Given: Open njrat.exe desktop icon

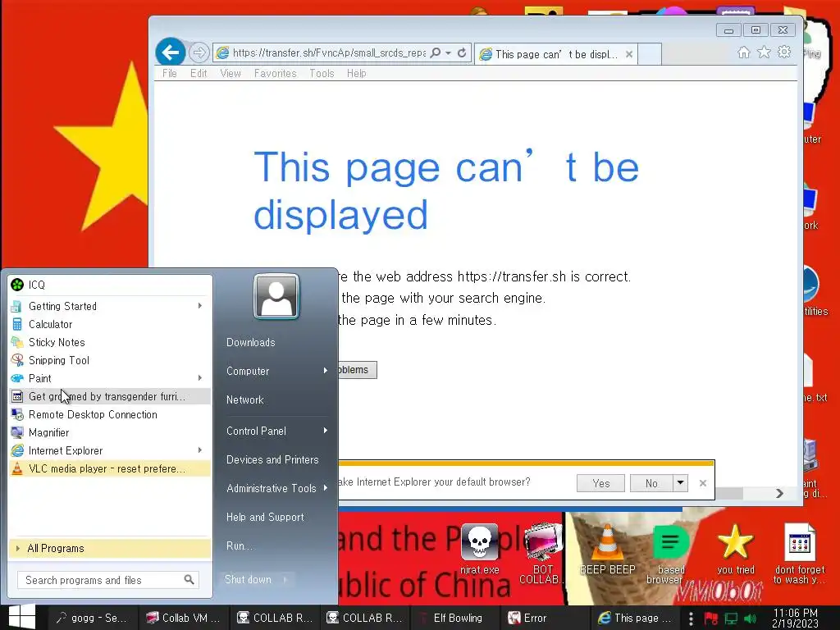Looking at the screenshot, I should click(479, 549).
